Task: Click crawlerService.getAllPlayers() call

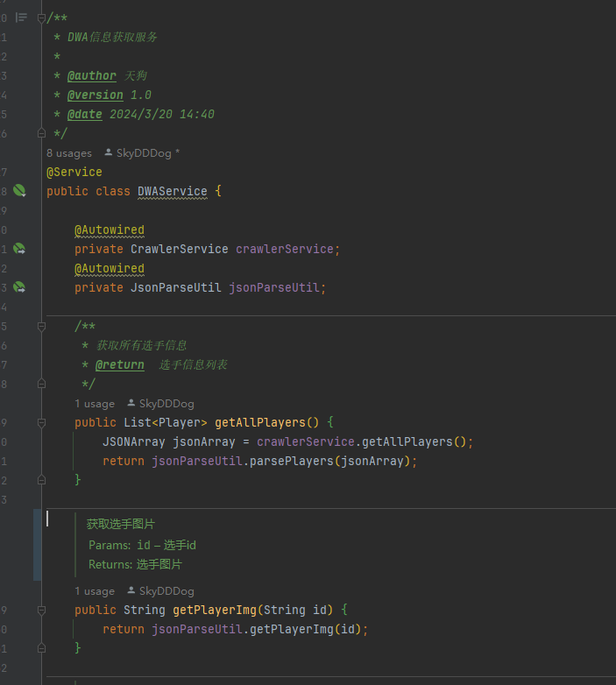Action: pos(362,441)
